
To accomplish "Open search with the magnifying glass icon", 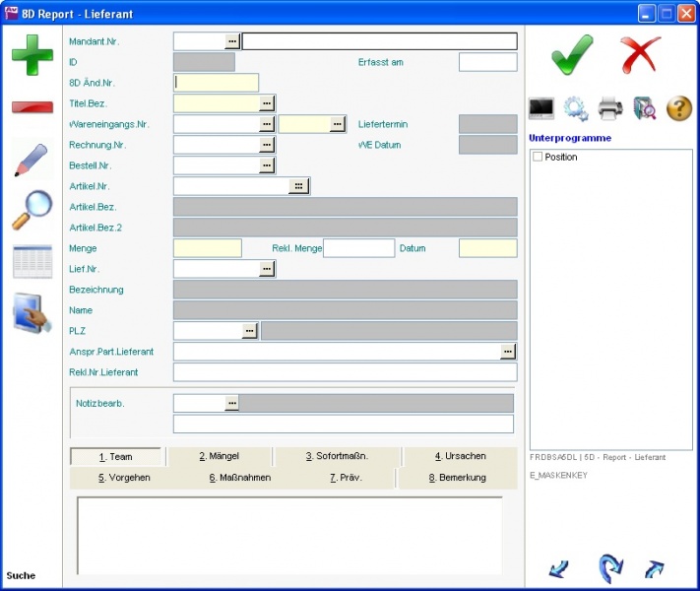I will click(32, 210).
